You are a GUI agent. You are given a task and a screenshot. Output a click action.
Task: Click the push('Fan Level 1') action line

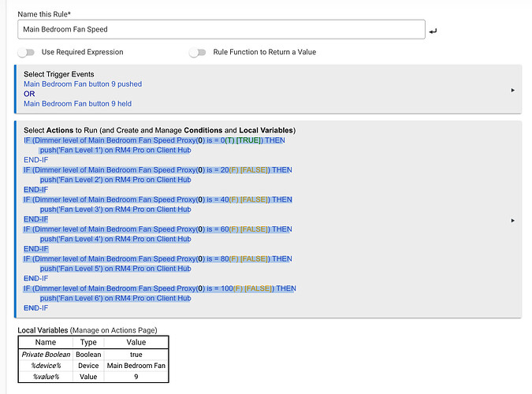click(x=115, y=150)
